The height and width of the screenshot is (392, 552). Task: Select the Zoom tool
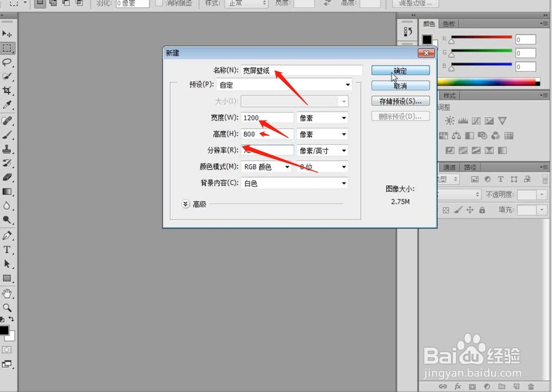point(8,308)
